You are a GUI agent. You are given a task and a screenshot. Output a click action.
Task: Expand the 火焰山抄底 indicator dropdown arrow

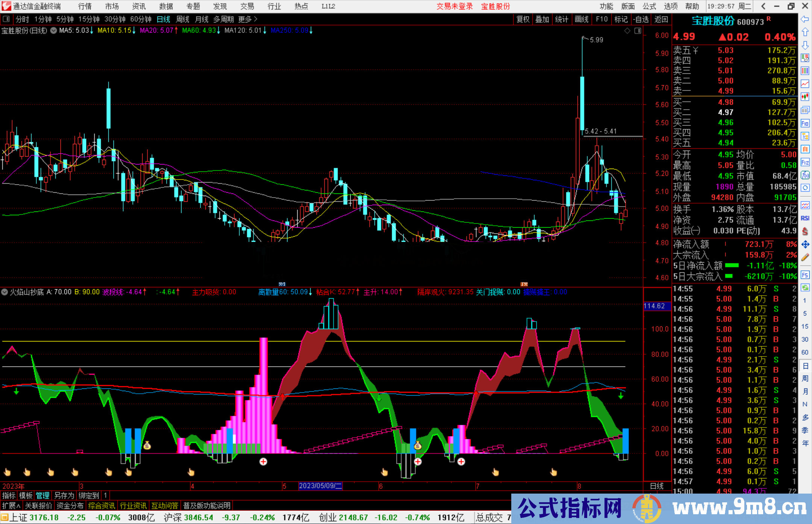coord(5,292)
